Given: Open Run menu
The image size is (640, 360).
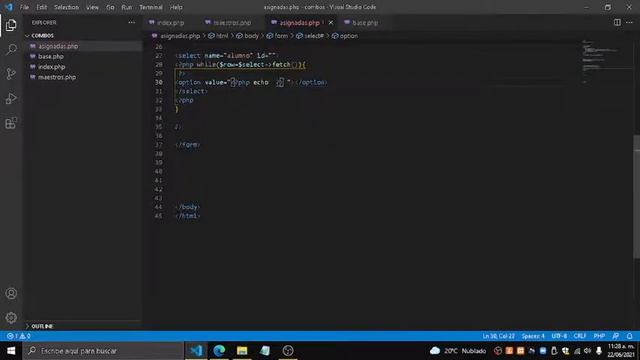Looking at the screenshot, I should [x=127, y=7].
